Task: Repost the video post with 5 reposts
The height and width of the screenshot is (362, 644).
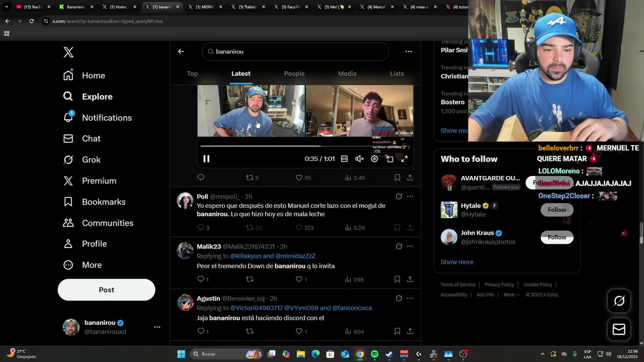Action: [252, 177]
